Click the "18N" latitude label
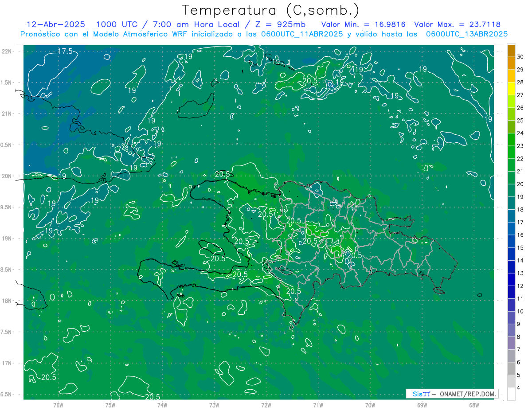Viewport: 532px width, 411px height. [7, 301]
